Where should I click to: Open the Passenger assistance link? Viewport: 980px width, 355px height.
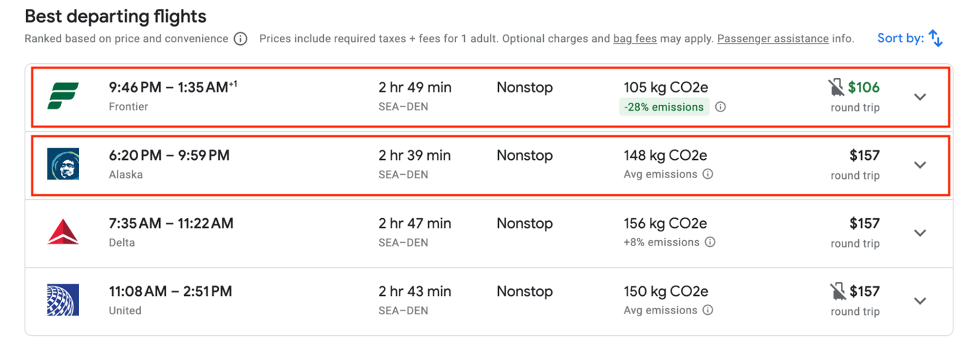[772, 39]
